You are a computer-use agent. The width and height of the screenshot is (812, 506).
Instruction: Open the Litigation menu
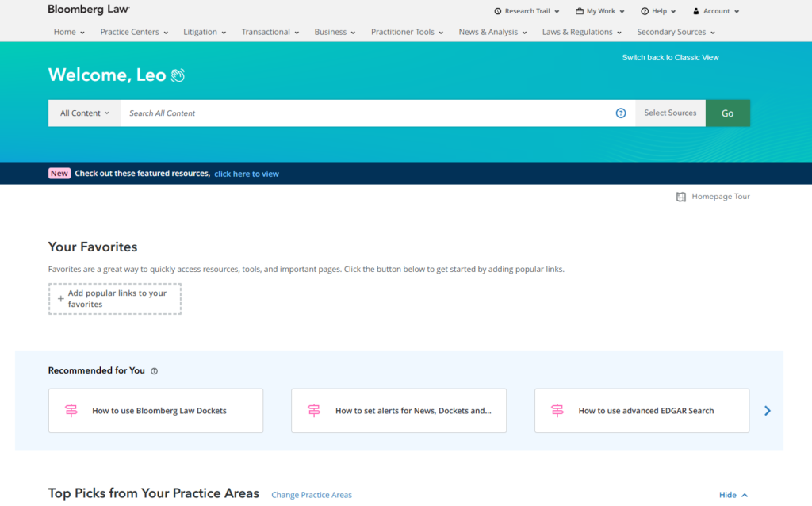pos(205,32)
